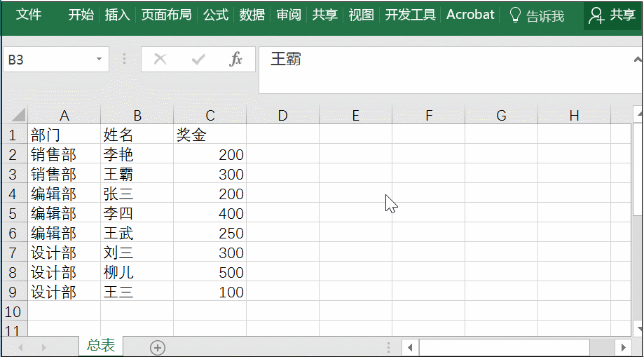Viewport: 644px width, 357px height.
Task: Click the bonus cell with 250
Action: [x=210, y=233]
